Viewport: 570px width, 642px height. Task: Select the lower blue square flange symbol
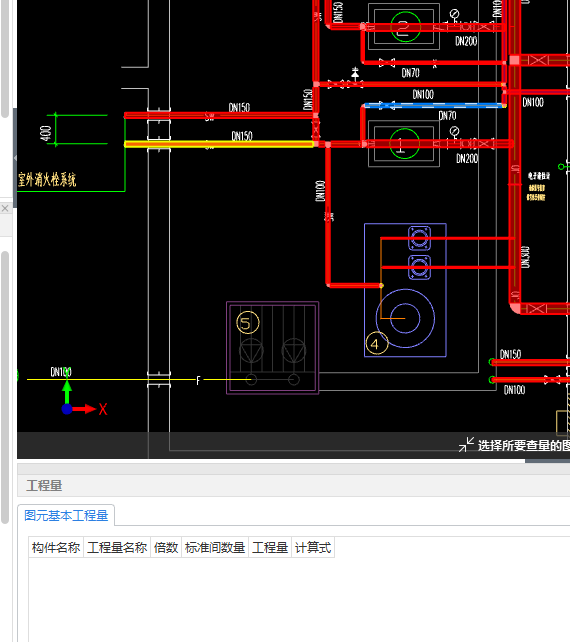(x=419, y=267)
